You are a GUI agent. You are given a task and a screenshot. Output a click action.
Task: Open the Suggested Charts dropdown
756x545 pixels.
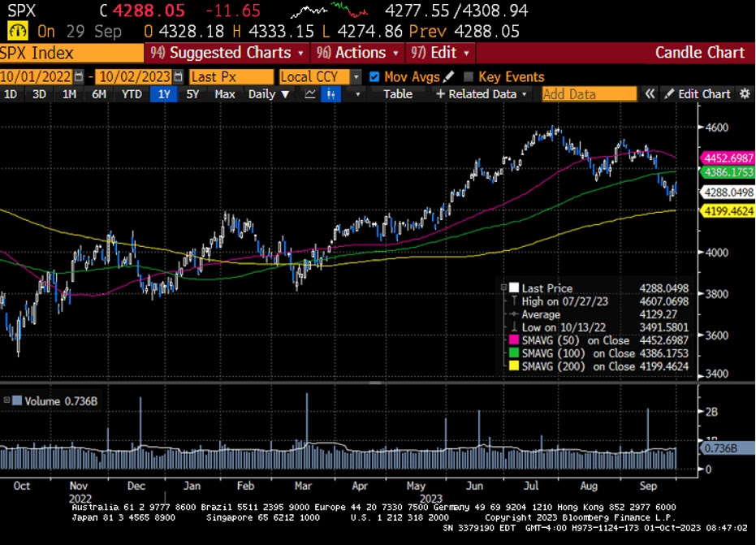click(227, 53)
